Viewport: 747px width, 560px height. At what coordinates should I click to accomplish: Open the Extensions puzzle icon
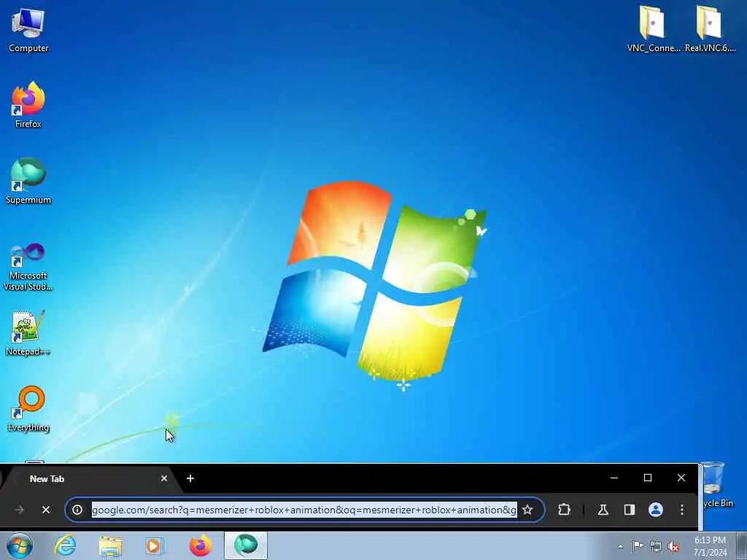click(x=564, y=510)
